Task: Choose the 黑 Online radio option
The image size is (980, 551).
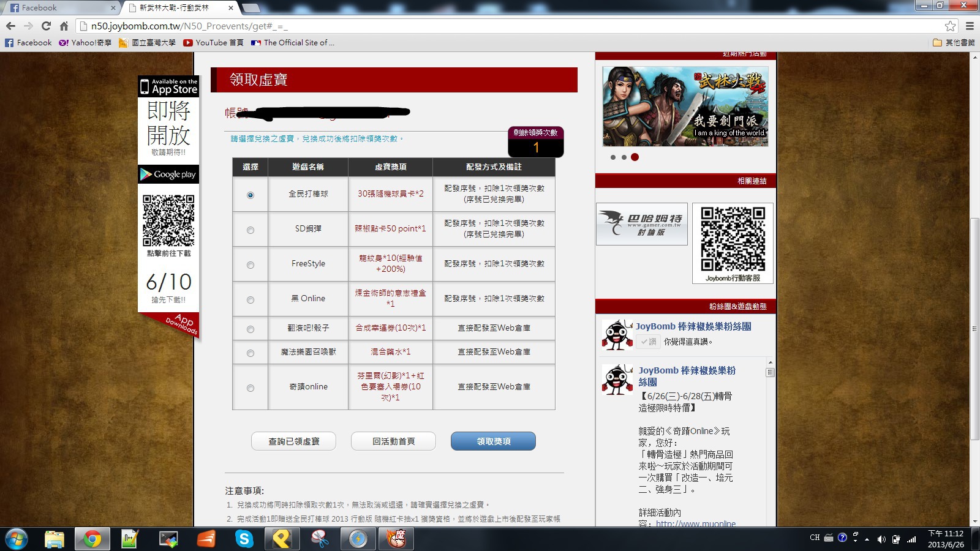Action: click(x=251, y=300)
